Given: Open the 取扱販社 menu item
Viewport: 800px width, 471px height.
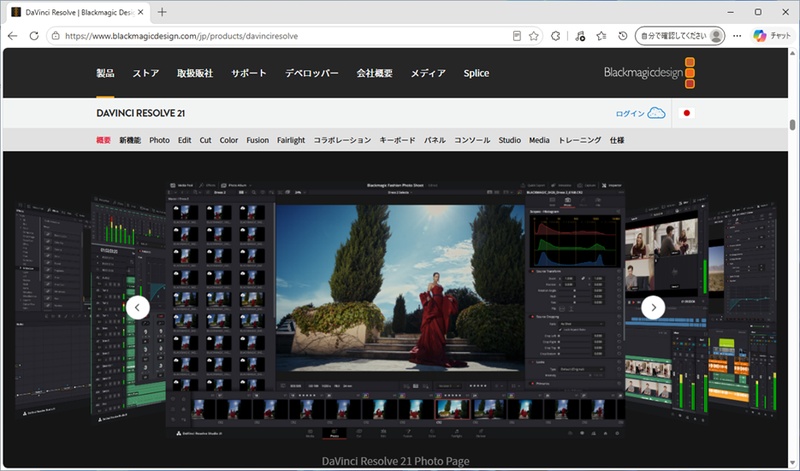Looking at the screenshot, I should [x=195, y=73].
